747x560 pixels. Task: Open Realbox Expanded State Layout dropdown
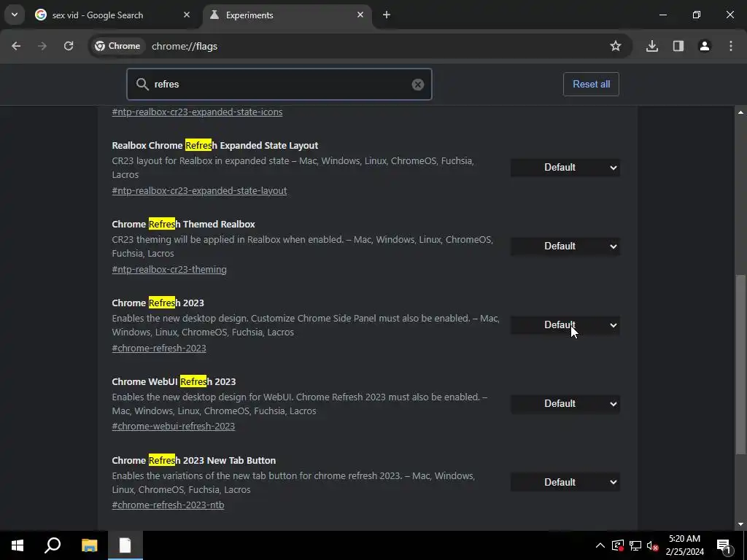coord(565,168)
